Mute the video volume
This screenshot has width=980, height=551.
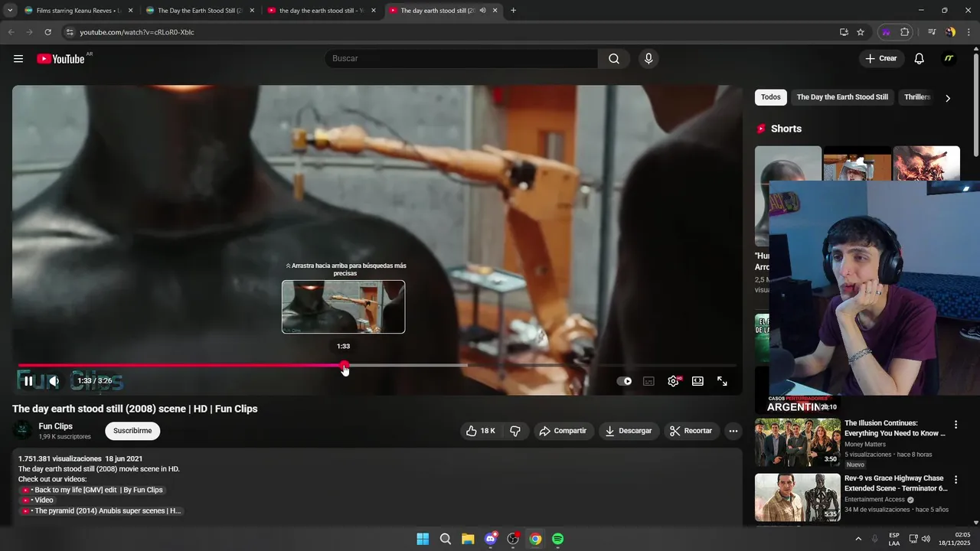[x=54, y=381]
